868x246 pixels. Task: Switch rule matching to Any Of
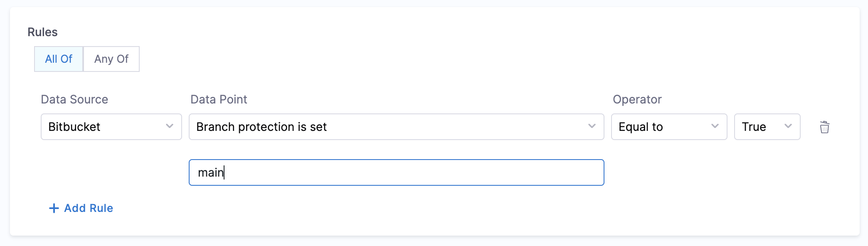[111, 59]
